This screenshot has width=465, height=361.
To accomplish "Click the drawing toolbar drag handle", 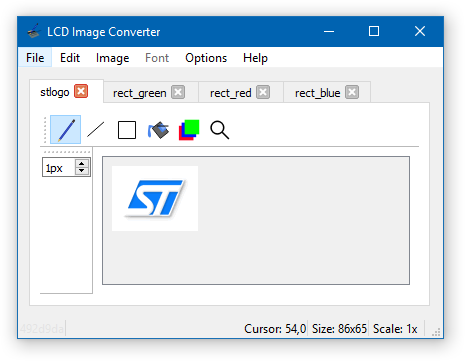I will click(45, 130).
